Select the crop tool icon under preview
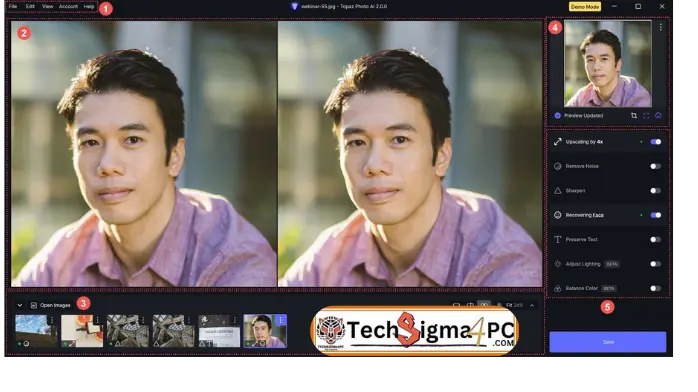This screenshot has width=698, height=392. point(634,116)
